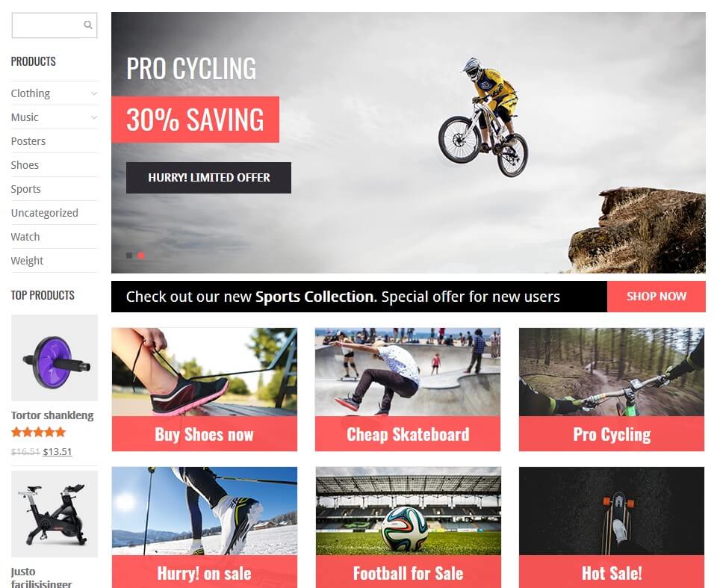Click the search magnifier icon
Screen dimensions: 717x588
88,25
